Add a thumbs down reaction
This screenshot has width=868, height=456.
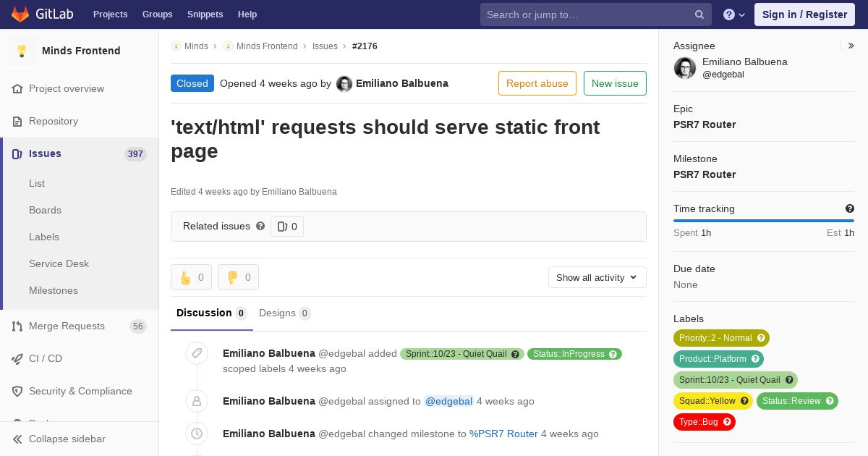point(238,277)
